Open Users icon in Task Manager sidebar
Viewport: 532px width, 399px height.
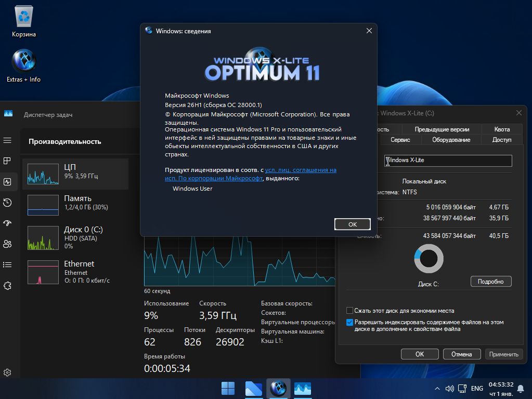[x=7, y=244]
